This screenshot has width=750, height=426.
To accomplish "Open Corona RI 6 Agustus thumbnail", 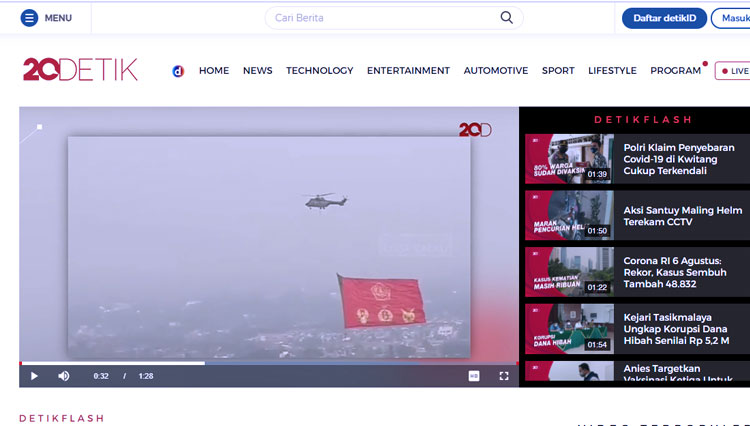I will pos(569,272).
